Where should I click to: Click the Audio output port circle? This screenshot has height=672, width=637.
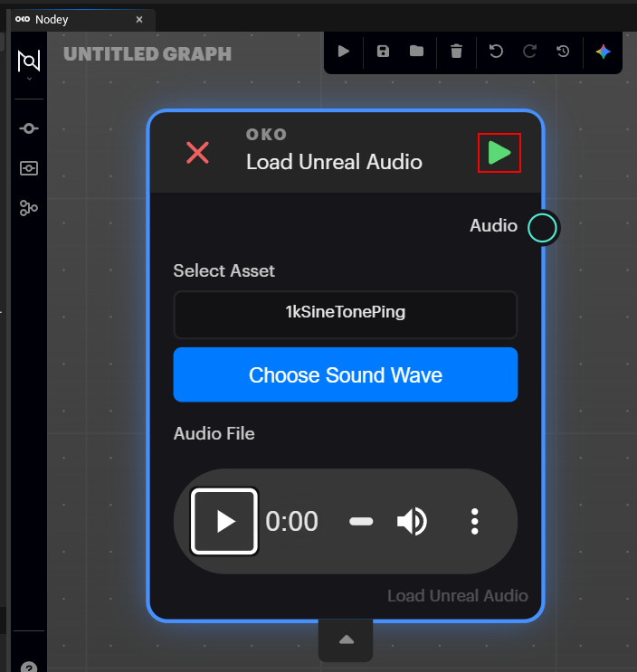click(542, 228)
